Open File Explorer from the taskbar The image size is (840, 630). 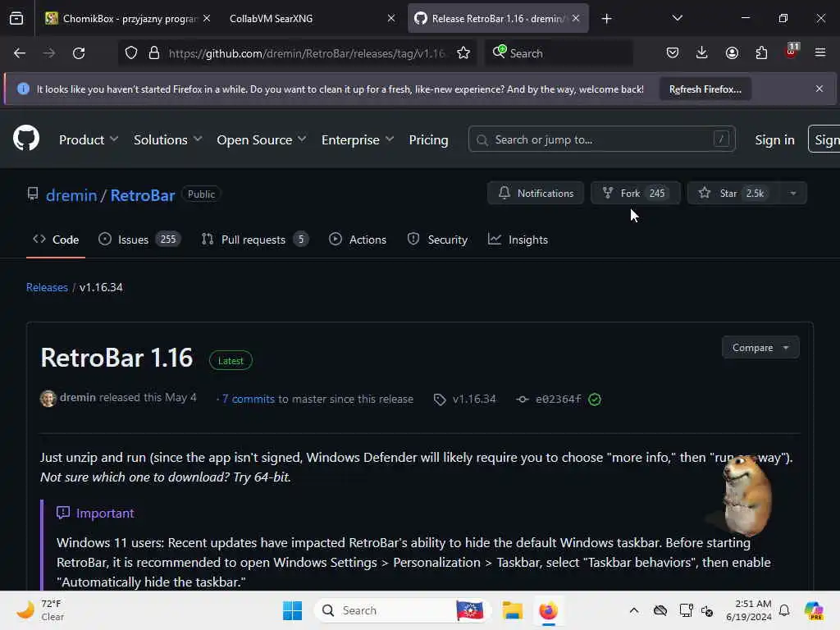[x=512, y=610]
